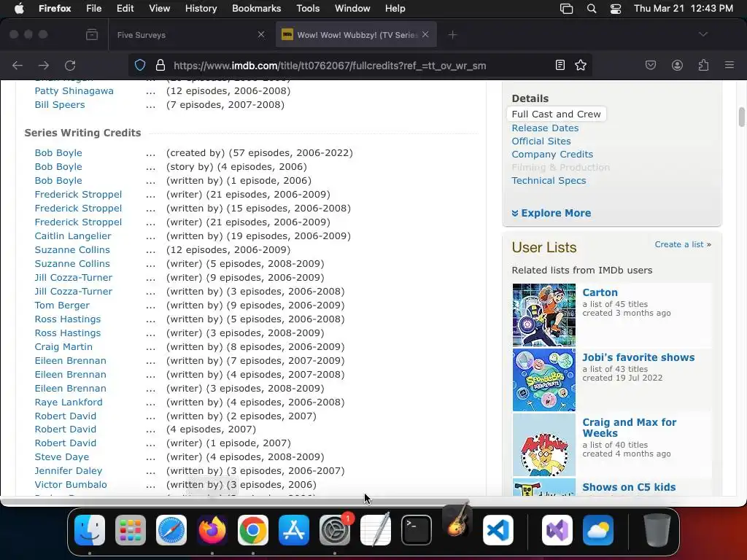Open Firefox application hamburger menu
747x560 pixels.
click(729, 65)
